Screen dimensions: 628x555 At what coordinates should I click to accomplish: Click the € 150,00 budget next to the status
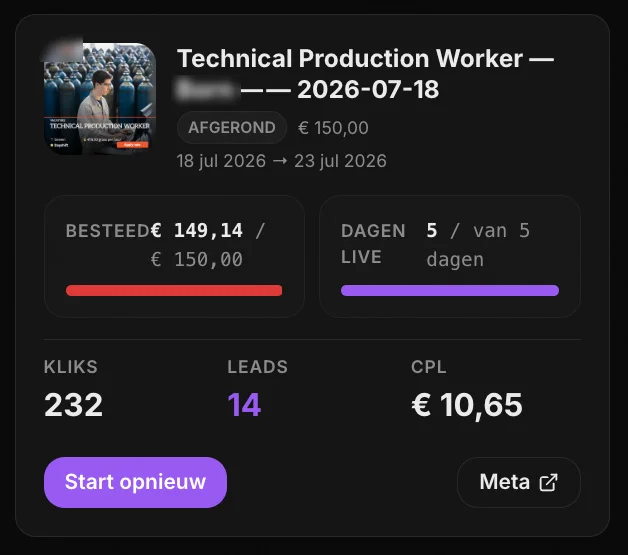click(333, 128)
